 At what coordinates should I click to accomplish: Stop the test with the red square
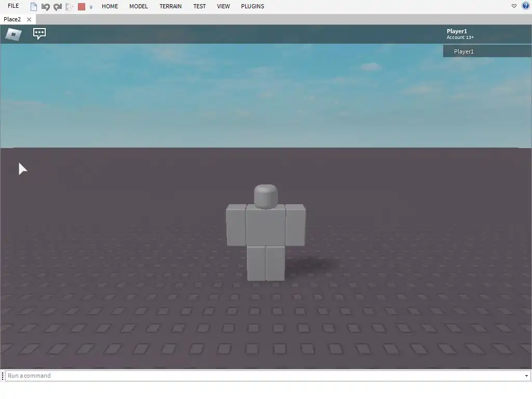point(82,7)
